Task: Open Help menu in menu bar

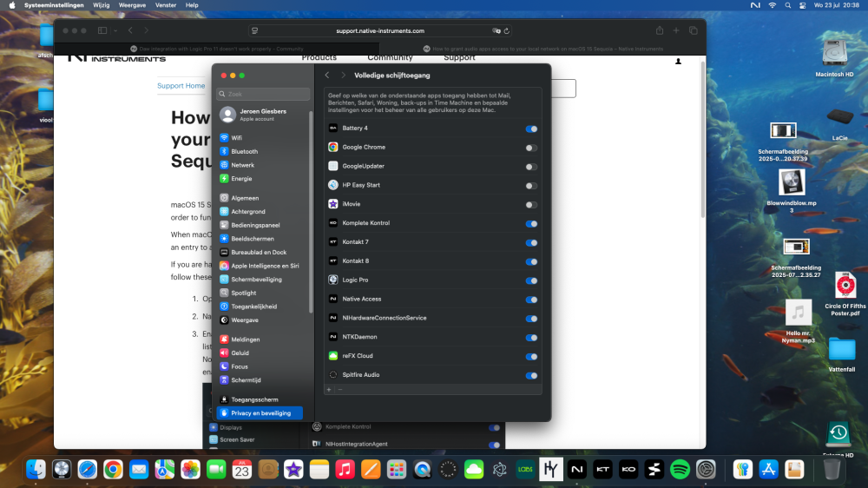Action: (x=192, y=5)
